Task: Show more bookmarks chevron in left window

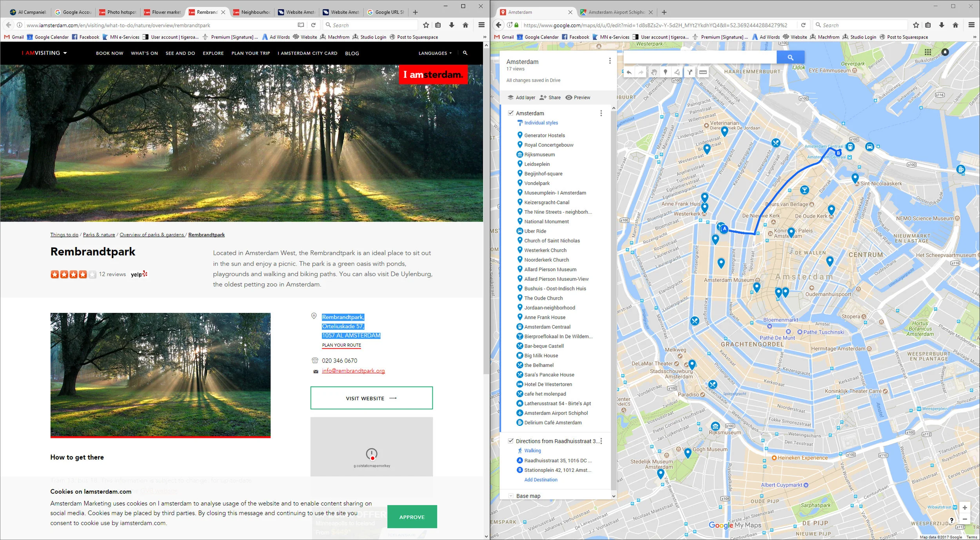Action: pos(485,37)
